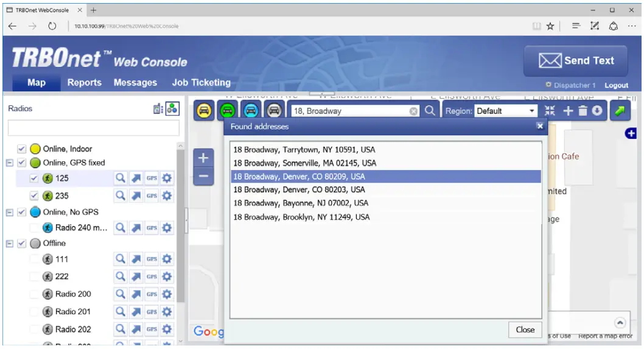644x349 pixels.
Task: Click the radios filter text field
Action: coord(94,128)
